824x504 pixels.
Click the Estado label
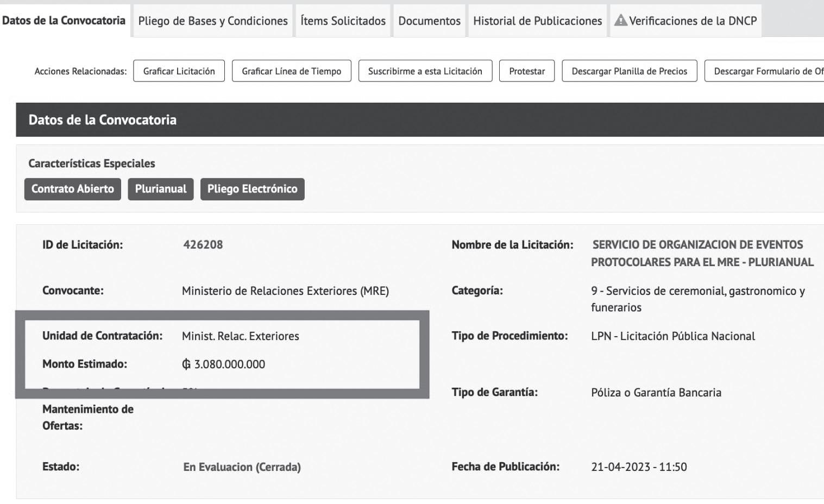[61, 467]
